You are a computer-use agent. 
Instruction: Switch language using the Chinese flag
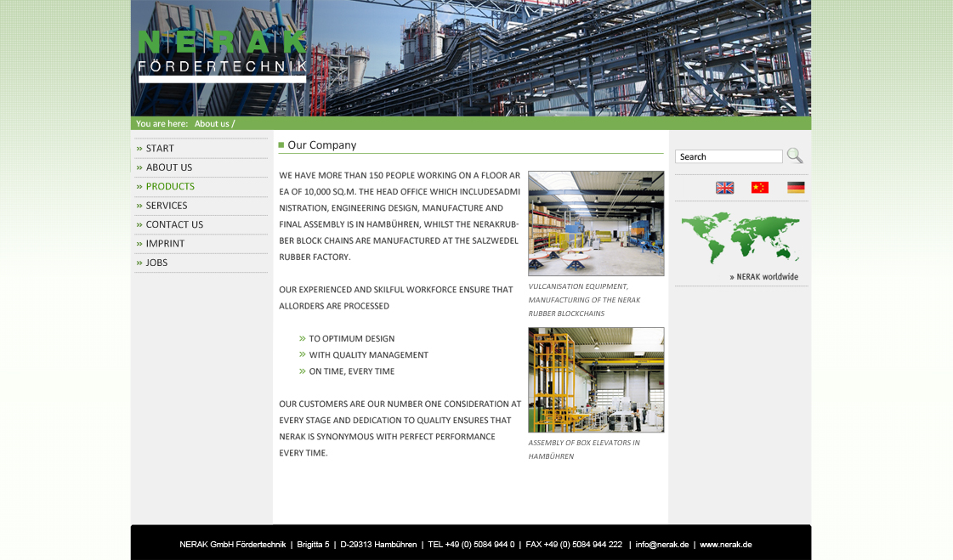tap(760, 188)
